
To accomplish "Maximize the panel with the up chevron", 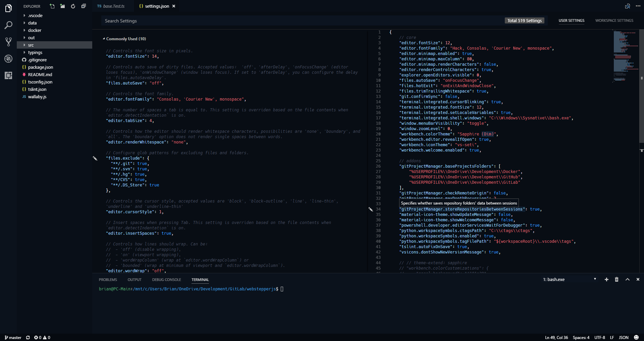I will (627, 280).
